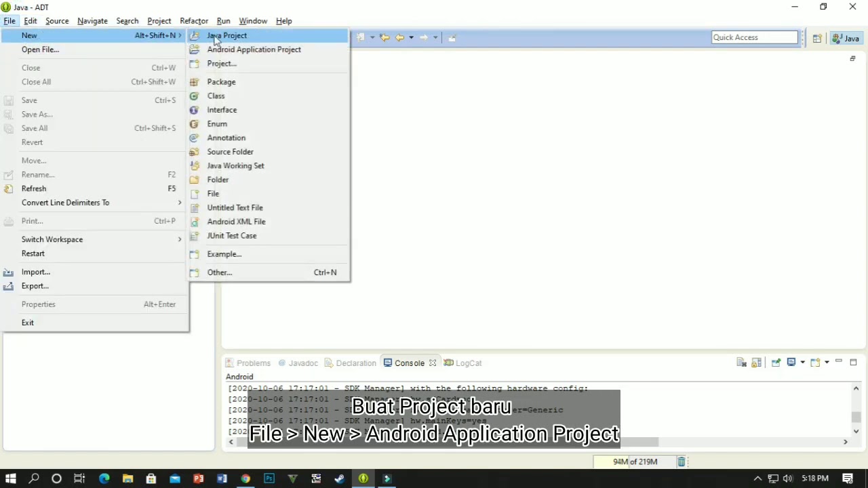The image size is (868, 488).
Task: Open the Windows Start menu
Action: click(x=11, y=479)
